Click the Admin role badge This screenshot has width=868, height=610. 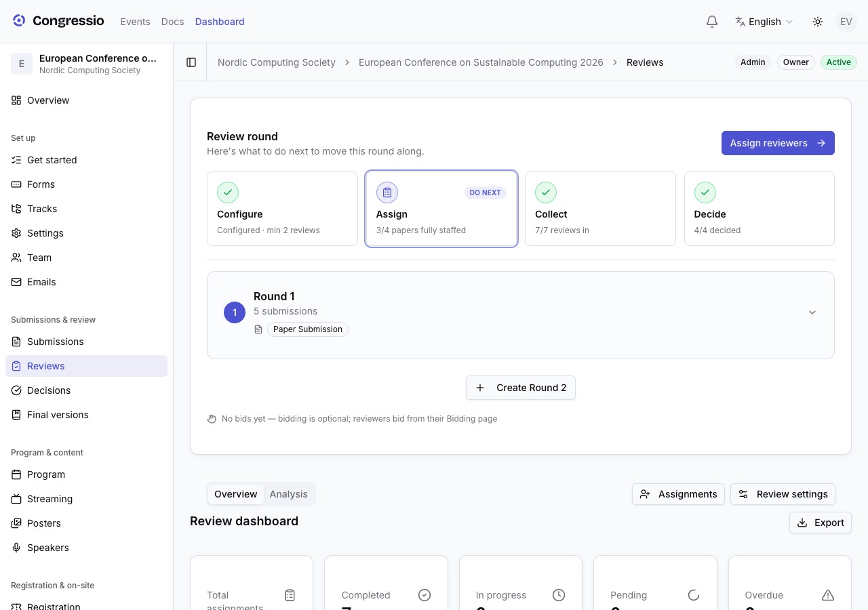(x=753, y=62)
